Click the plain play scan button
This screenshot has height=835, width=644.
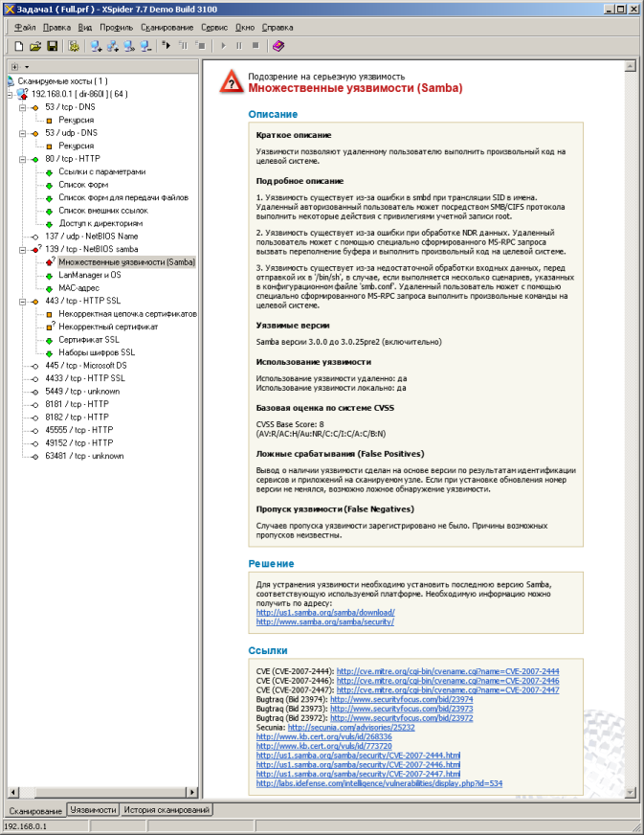[x=224, y=46]
